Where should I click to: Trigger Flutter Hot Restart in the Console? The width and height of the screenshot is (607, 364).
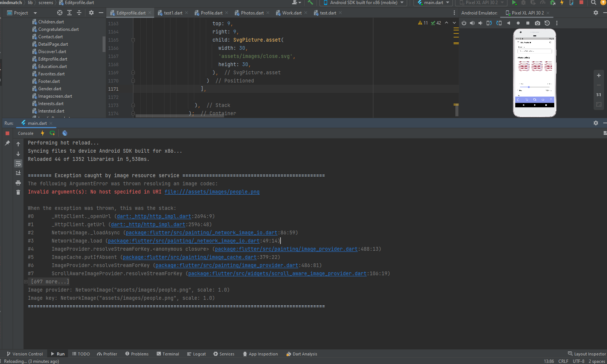[x=52, y=133]
